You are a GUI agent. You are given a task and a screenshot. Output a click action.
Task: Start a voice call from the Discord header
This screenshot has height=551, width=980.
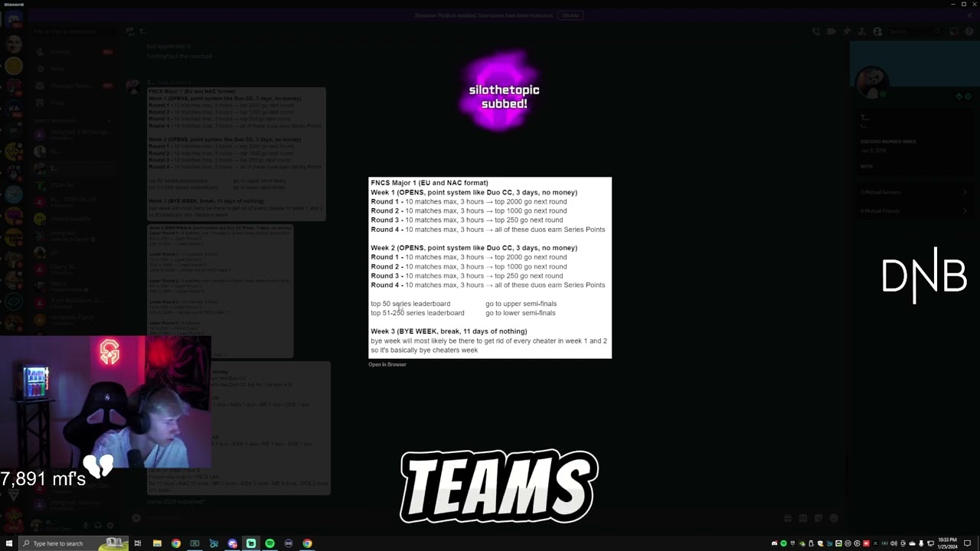point(816,31)
